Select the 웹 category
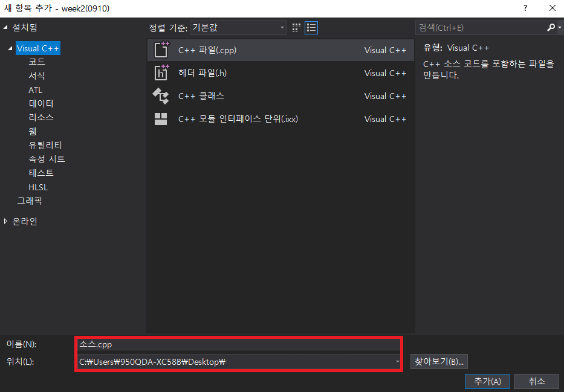The image size is (564, 392). (33, 131)
